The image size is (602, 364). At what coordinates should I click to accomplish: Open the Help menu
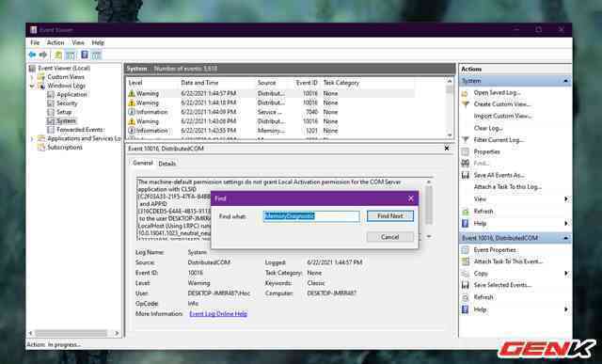(98, 42)
